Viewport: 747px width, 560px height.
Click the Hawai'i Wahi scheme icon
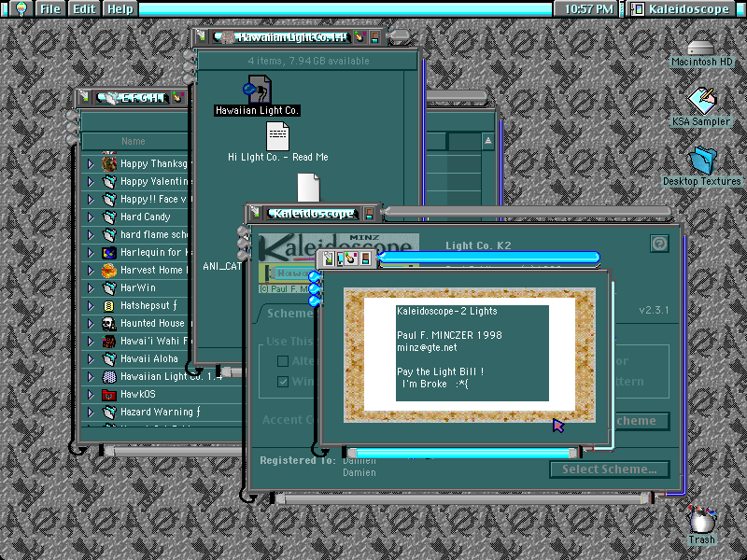click(109, 341)
